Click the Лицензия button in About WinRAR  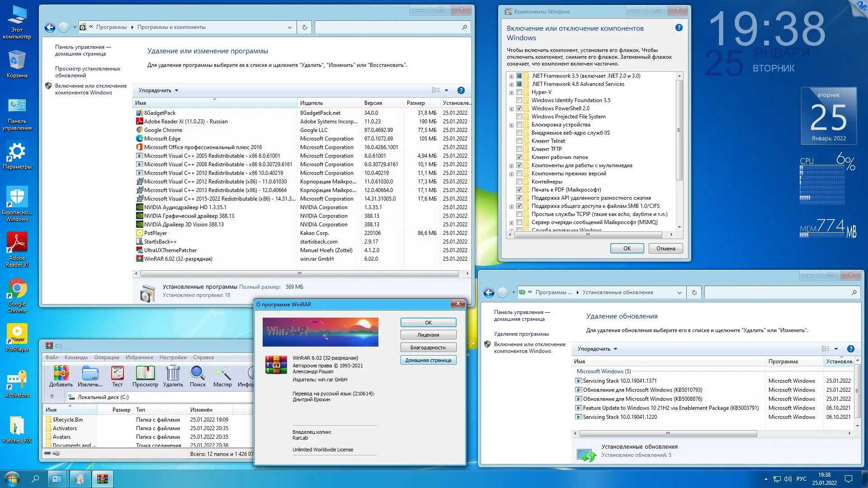pos(428,334)
